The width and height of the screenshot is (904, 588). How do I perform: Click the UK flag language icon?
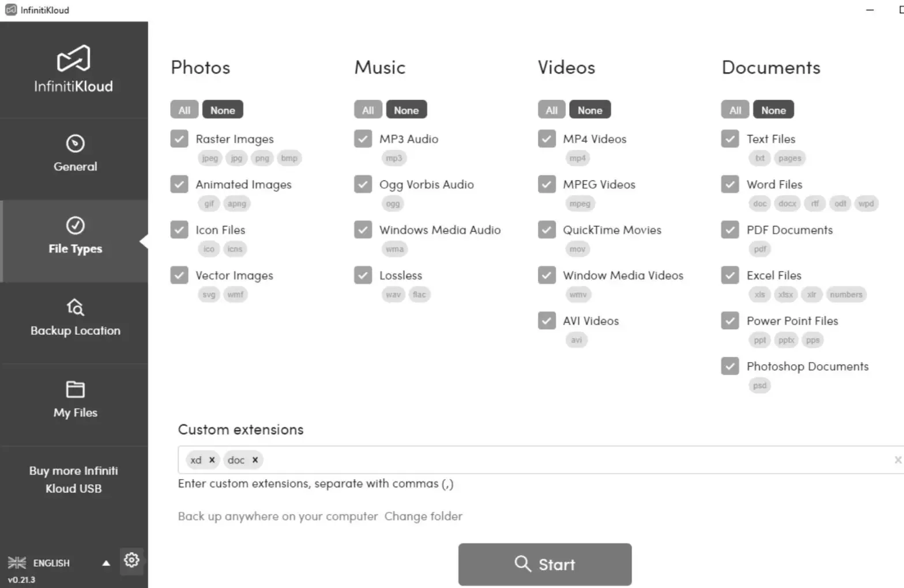pos(17,563)
